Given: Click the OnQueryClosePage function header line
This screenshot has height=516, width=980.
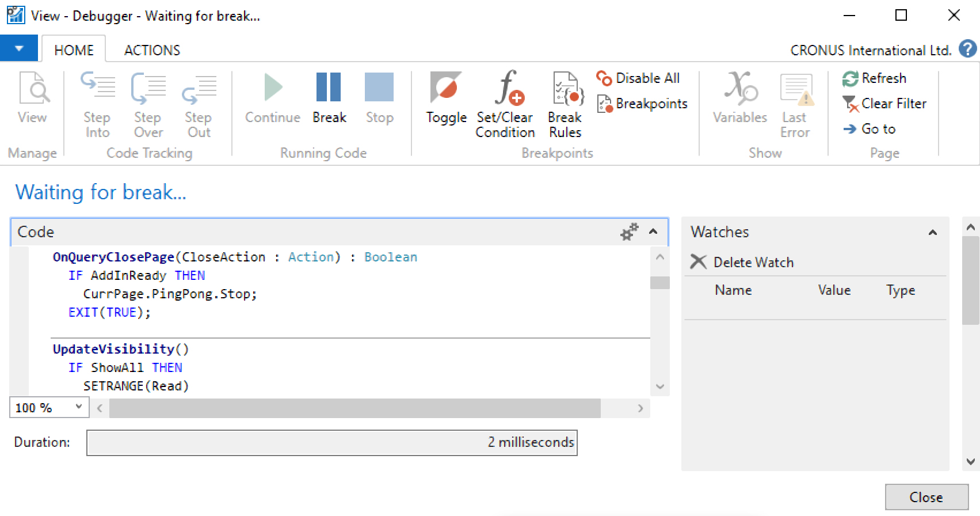Looking at the screenshot, I should pos(235,257).
